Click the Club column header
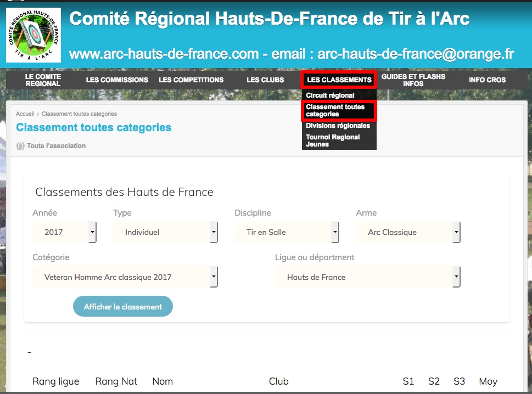532x394 pixels. click(x=278, y=381)
